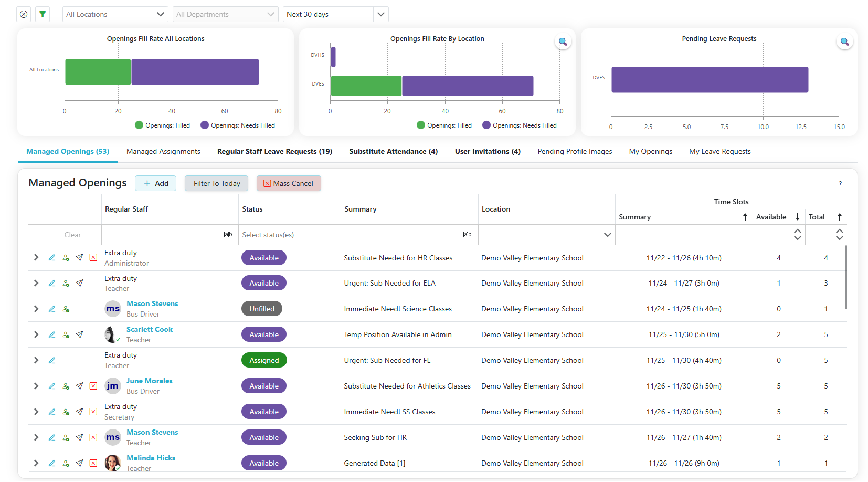Edit the HR Classes opening with pencil icon

(x=52, y=258)
